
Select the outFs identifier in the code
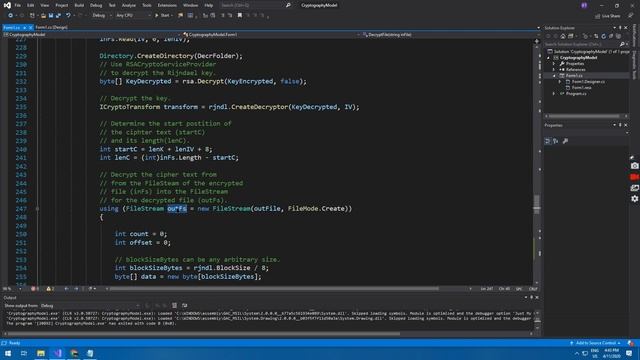click(177, 209)
